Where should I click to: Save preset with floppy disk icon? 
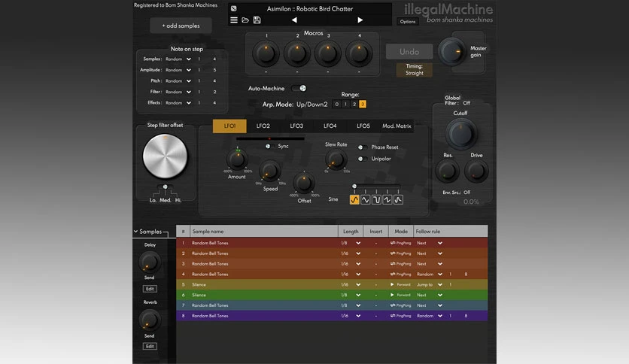click(x=257, y=20)
